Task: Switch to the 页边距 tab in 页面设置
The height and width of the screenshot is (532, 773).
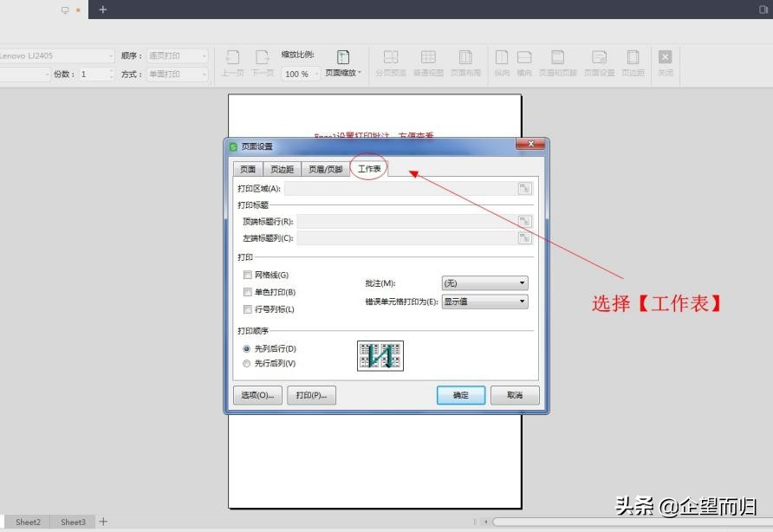Action: click(x=281, y=169)
